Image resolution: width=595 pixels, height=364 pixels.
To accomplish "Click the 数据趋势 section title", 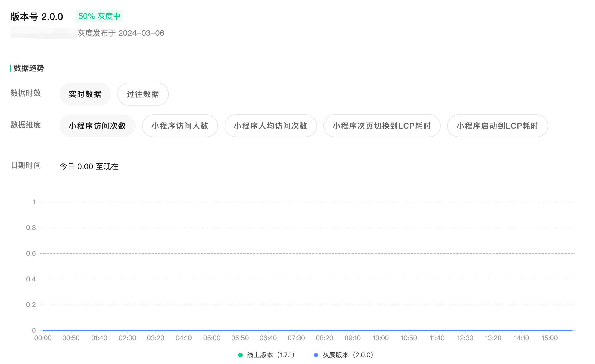I will pos(29,68).
